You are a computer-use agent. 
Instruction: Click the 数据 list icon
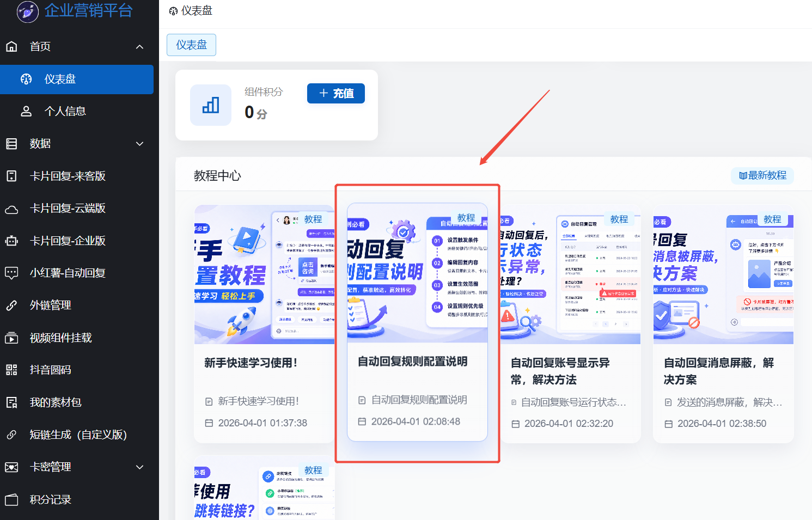point(11,144)
